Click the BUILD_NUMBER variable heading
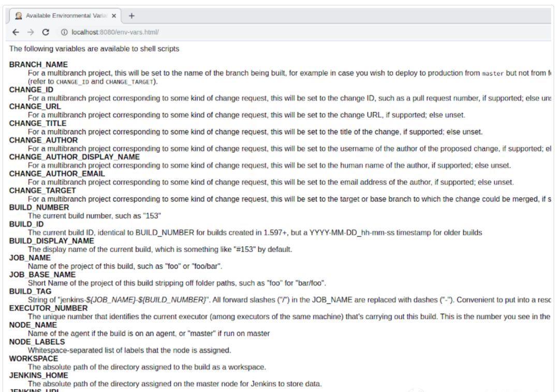This screenshot has height=392, width=559. (x=39, y=207)
